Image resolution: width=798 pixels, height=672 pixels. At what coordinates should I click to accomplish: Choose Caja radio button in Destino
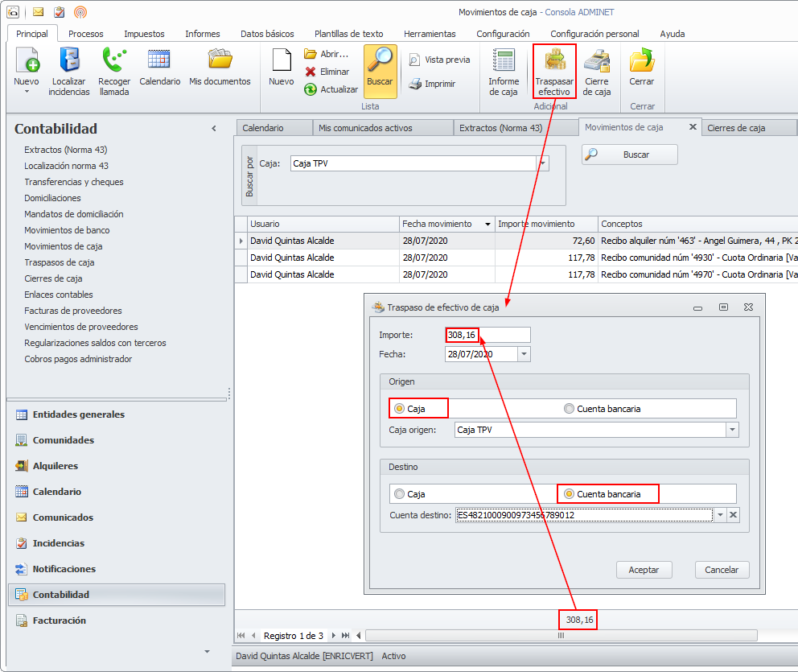point(400,494)
